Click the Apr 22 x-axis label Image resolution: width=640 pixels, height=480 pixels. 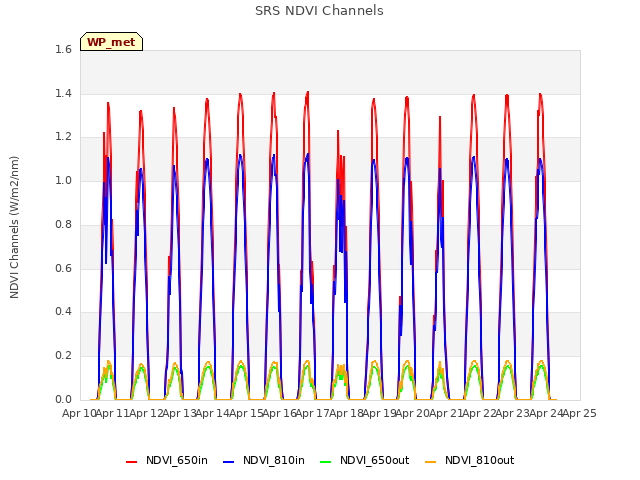pyautogui.click(x=480, y=413)
